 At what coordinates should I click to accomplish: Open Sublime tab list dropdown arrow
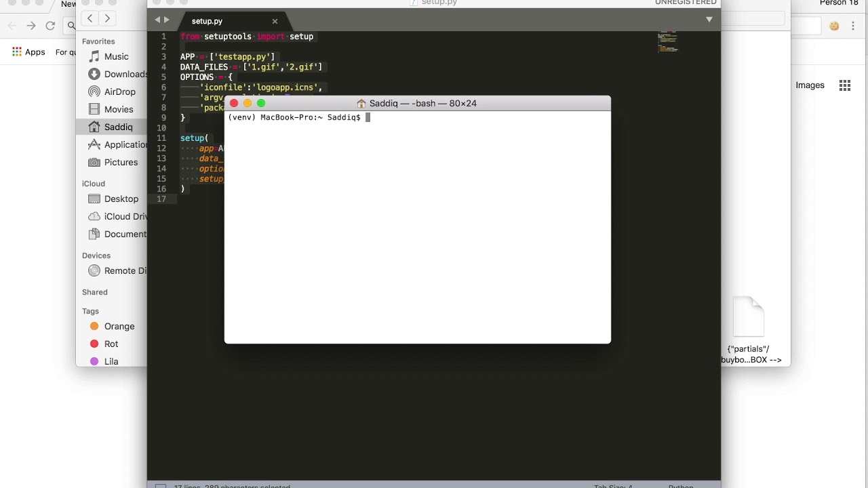coord(709,19)
